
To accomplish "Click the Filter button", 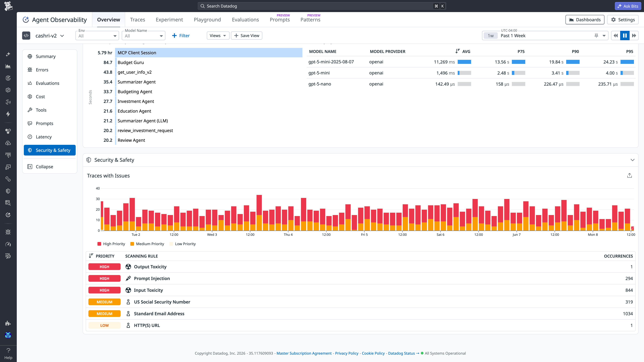I will (x=181, y=36).
